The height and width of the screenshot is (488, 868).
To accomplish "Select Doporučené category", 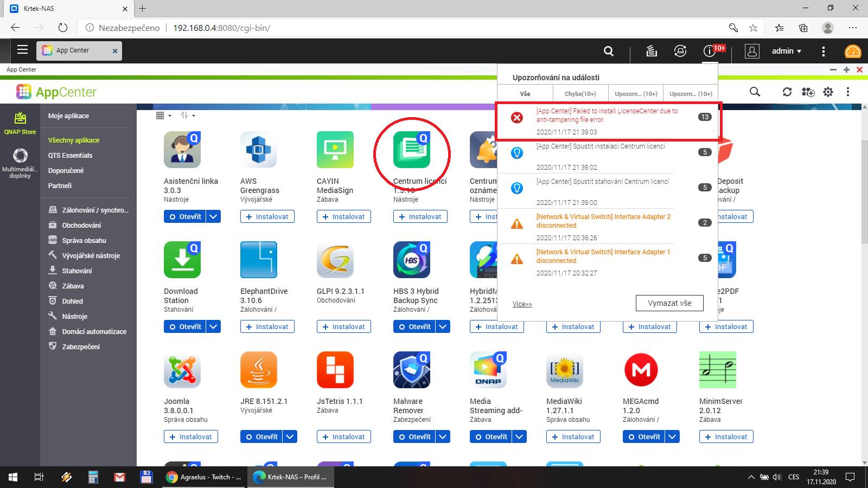I will click(x=66, y=170).
